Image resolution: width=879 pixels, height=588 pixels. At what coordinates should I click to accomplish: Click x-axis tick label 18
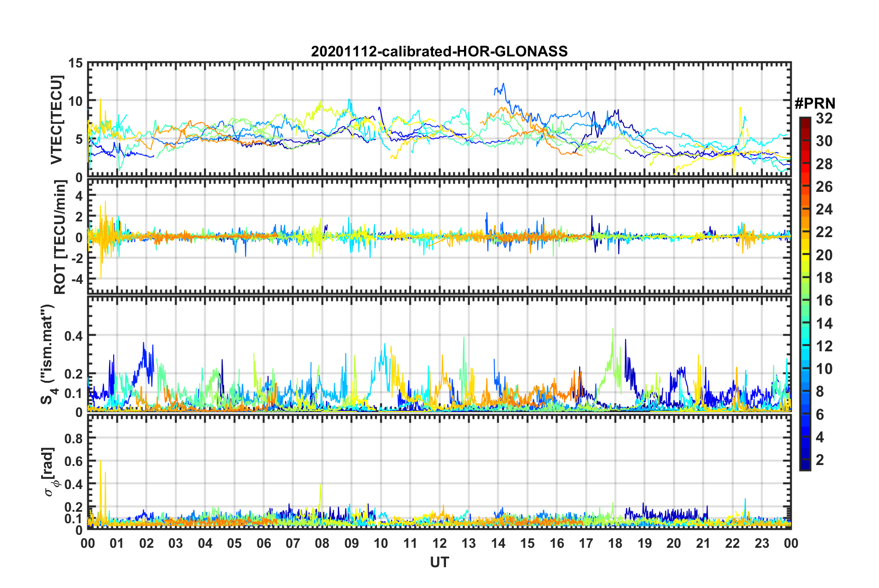click(615, 543)
